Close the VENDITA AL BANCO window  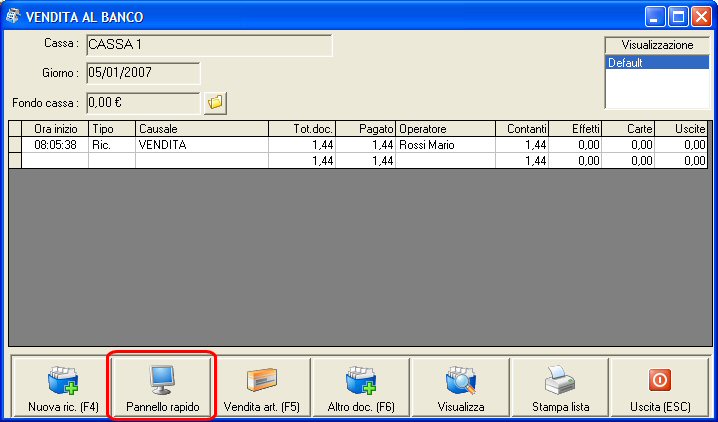pyautogui.click(x=701, y=17)
